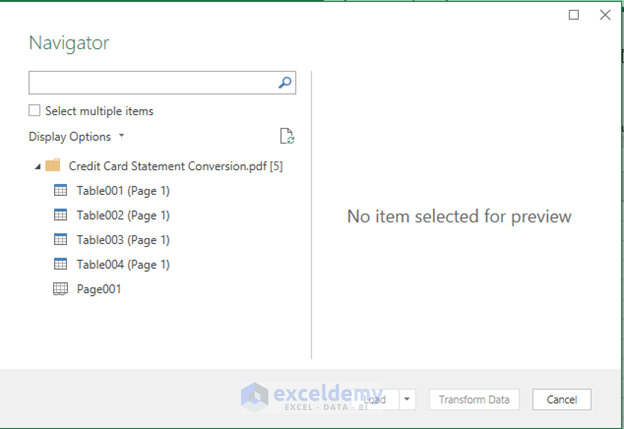Open the Load button dropdown arrow
This screenshot has height=429, width=624.
coord(407,399)
